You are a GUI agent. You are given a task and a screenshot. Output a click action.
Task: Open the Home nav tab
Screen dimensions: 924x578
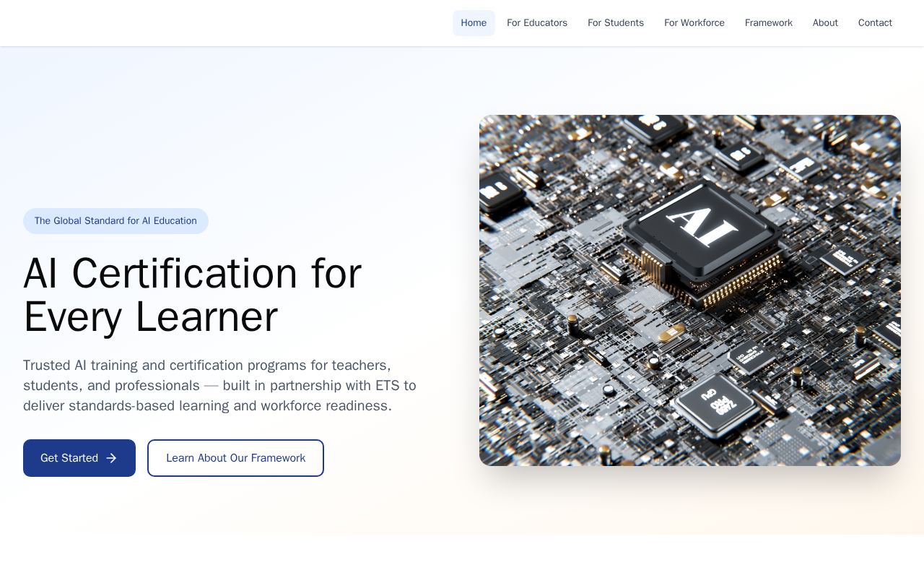coord(474,23)
